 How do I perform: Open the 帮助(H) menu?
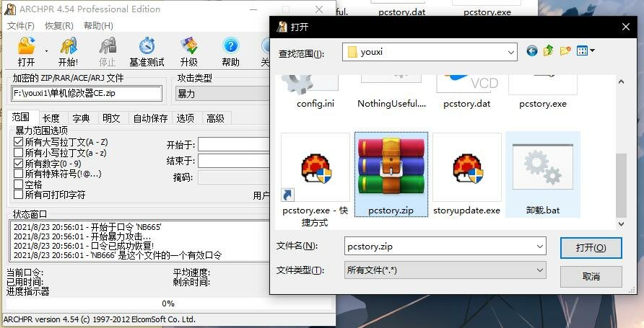coord(98,26)
